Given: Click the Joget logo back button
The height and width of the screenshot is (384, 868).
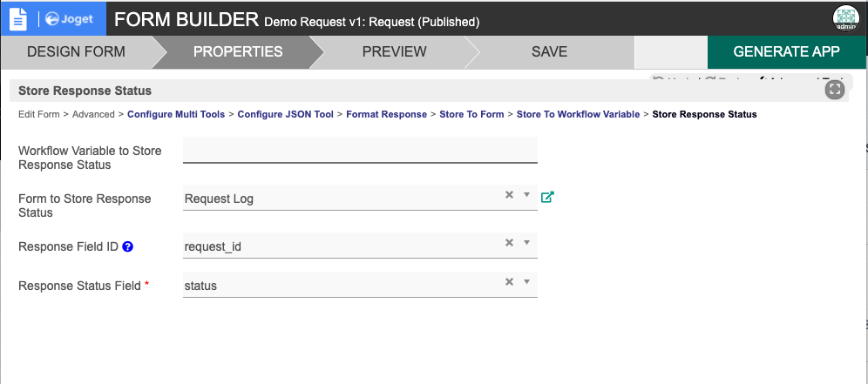Looking at the screenshot, I should 69,18.
